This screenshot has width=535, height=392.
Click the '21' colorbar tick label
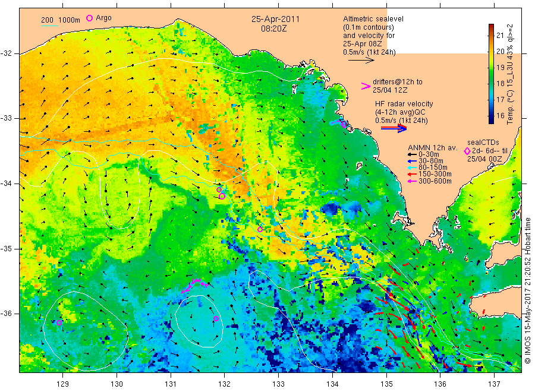(x=500, y=36)
